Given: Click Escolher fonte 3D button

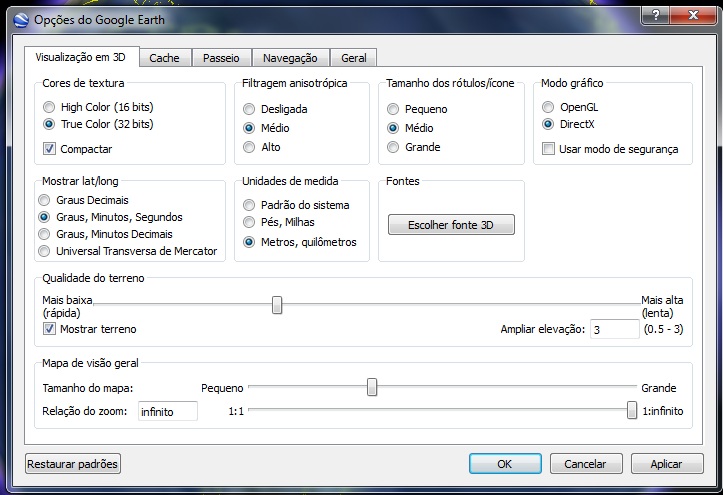Looking at the screenshot, I should (x=451, y=225).
